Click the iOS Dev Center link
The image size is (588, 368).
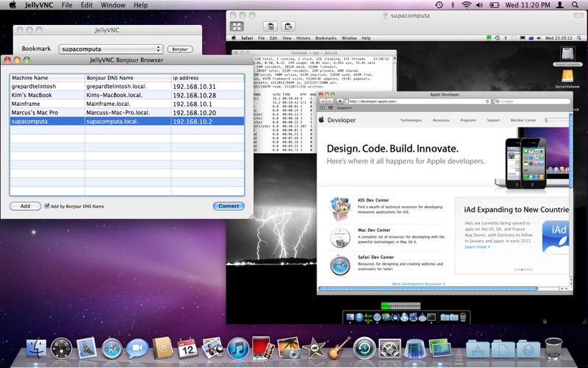(373, 200)
